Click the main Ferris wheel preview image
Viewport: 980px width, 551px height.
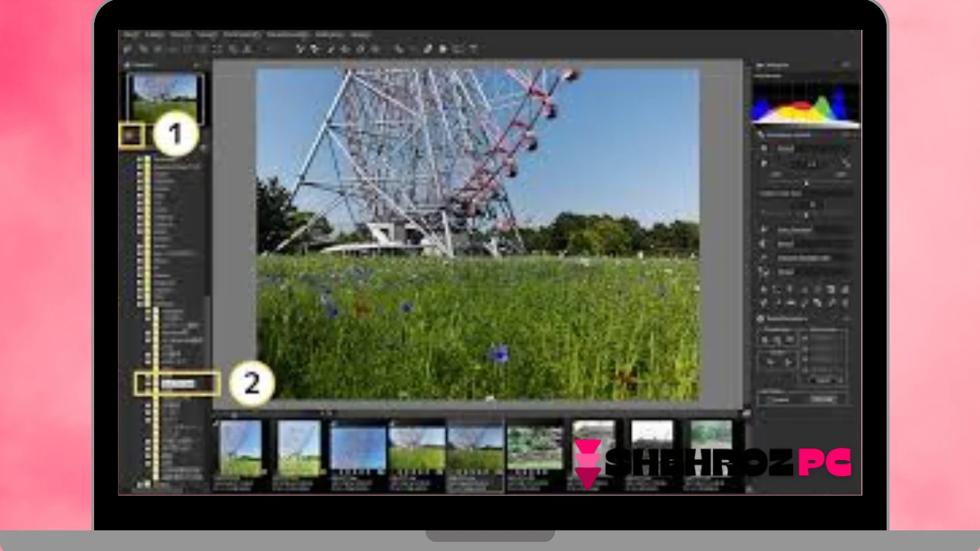pos(477,234)
